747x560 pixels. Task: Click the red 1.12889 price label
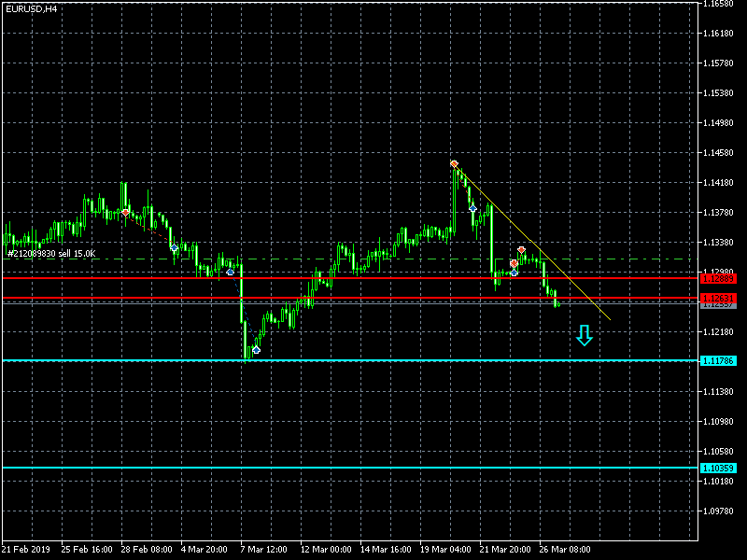[718, 278]
